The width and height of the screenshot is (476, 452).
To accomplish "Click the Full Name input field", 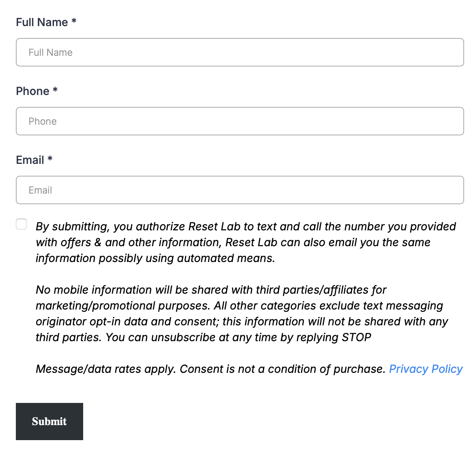I will (240, 52).
